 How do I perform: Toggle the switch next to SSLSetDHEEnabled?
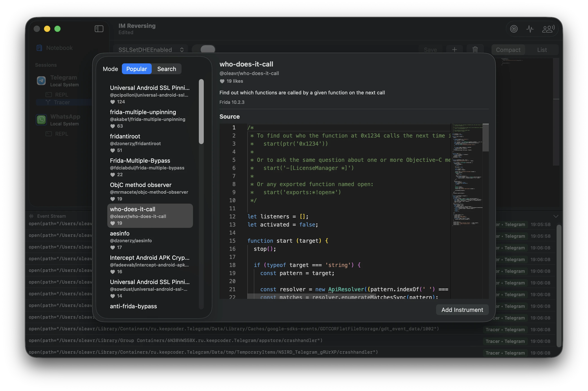[204, 49]
